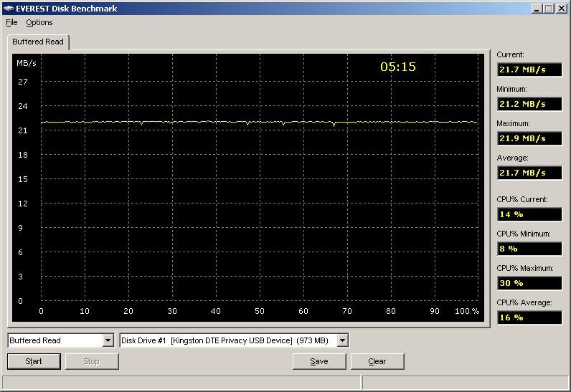The height and width of the screenshot is (392, 571).
Task: Click the CPU% Current value 14 %
Action: pyautogui.click(x=529, y=214)
